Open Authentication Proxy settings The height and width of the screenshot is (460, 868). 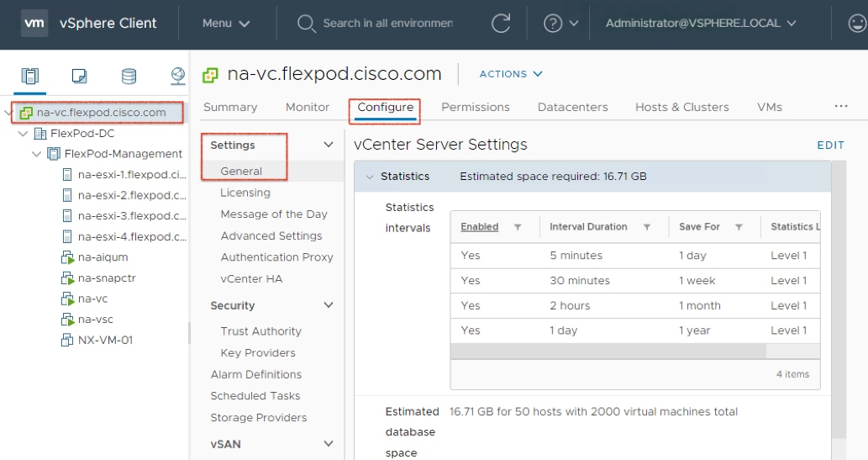click(x=276, y=257)
